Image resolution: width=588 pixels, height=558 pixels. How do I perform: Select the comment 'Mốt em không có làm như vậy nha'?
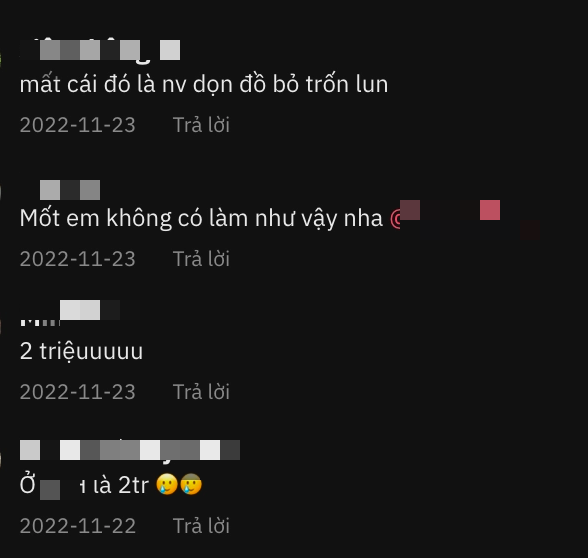pyautogui.click(x=201, y=218)
